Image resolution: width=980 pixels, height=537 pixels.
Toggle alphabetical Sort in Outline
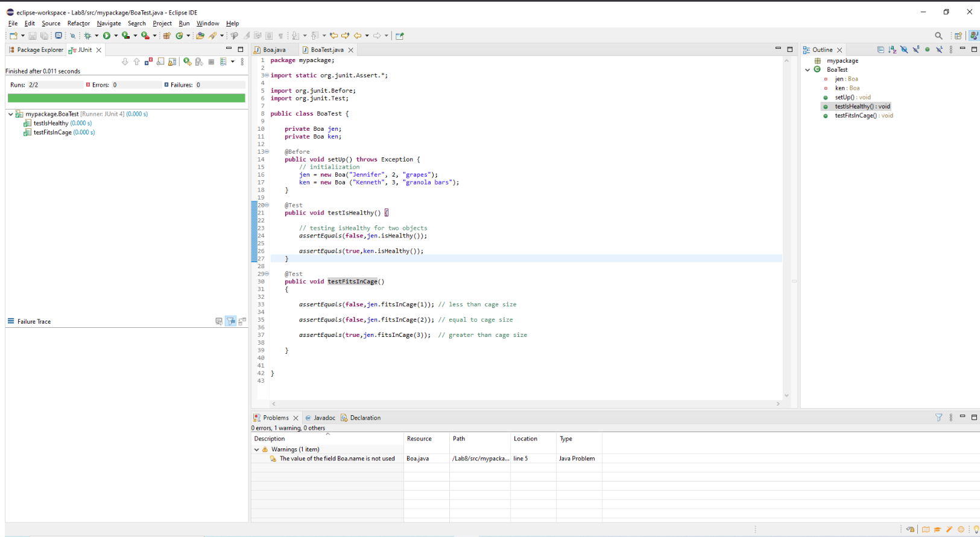coord(893,49)
